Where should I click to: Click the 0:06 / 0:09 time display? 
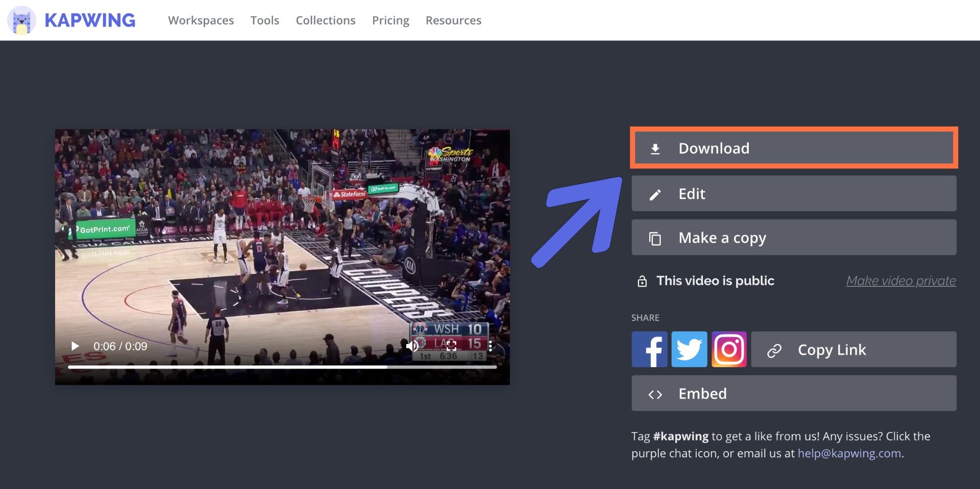[120, 346]
